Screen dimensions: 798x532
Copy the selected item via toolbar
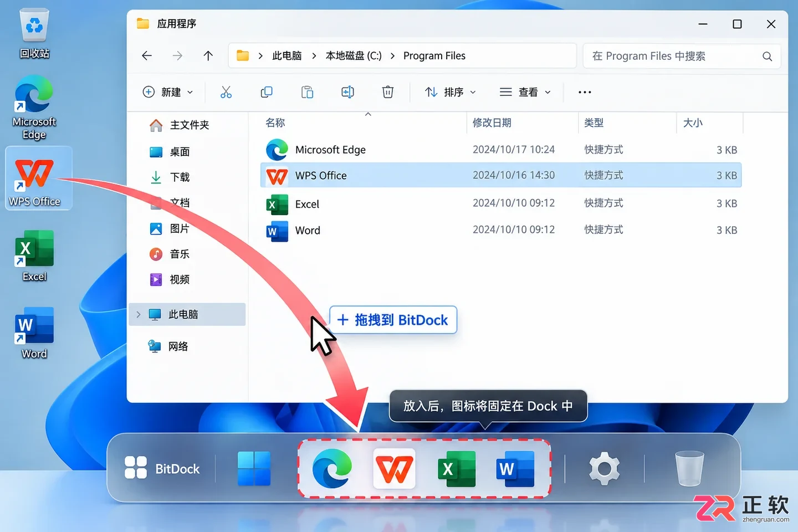point(267,92)
